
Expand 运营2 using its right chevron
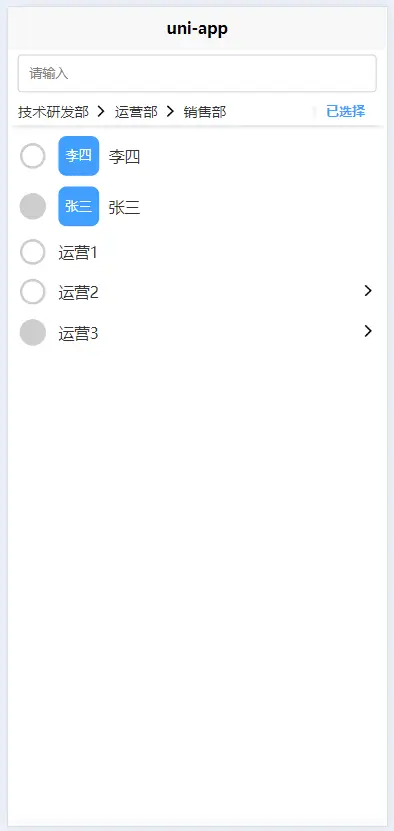(368, 290)
